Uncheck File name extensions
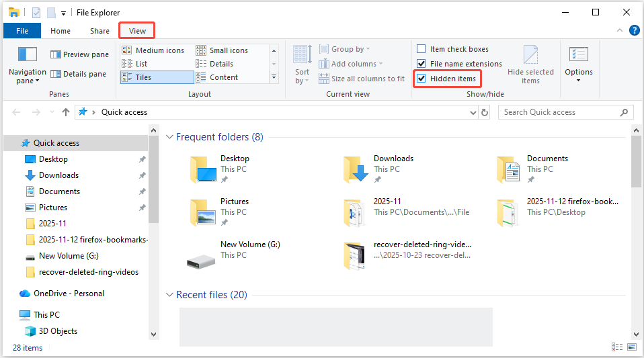Screen dimensions: 644x358 point(421,64)
